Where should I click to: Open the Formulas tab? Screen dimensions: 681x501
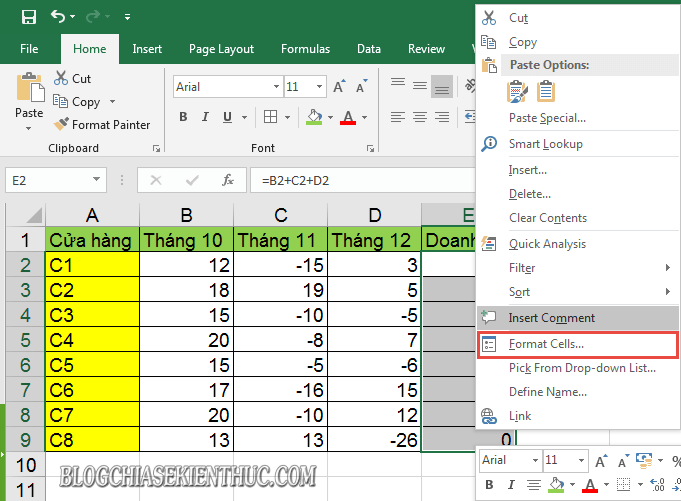[305, 49]
